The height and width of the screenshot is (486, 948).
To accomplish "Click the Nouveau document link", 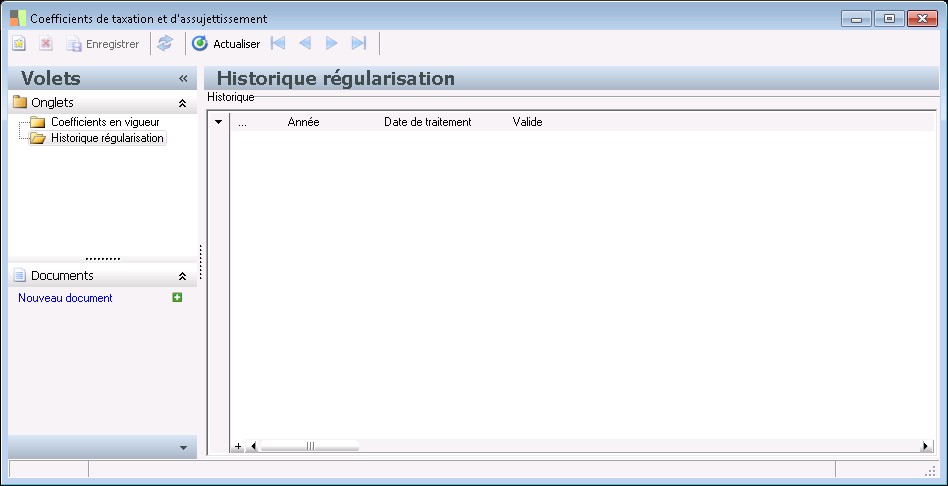I will (x=65, y=298).
